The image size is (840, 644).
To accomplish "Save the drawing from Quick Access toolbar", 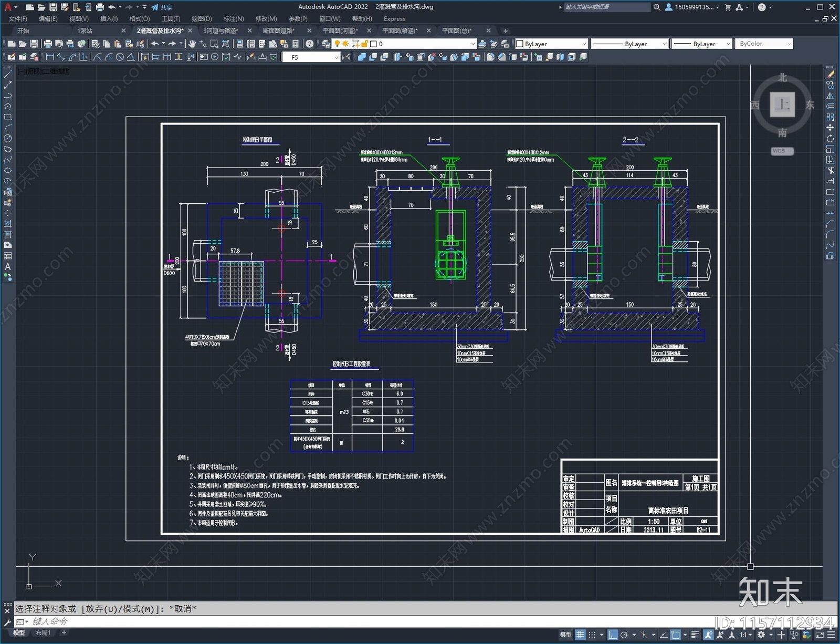I will 53,7.
